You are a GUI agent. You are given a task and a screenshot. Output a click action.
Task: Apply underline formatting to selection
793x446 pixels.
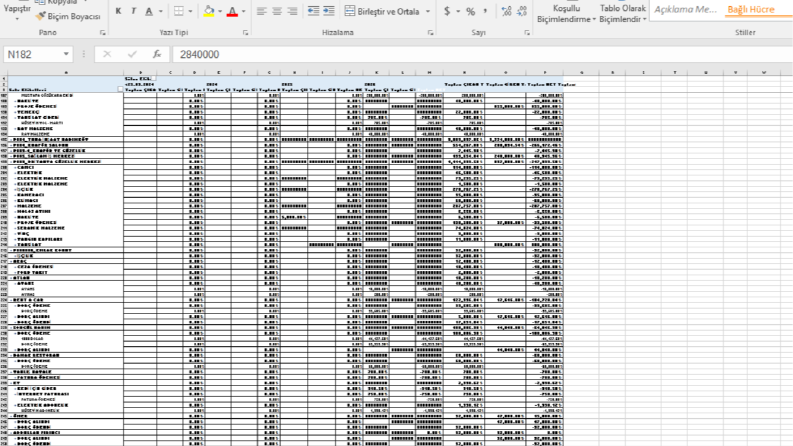point(149,11)
